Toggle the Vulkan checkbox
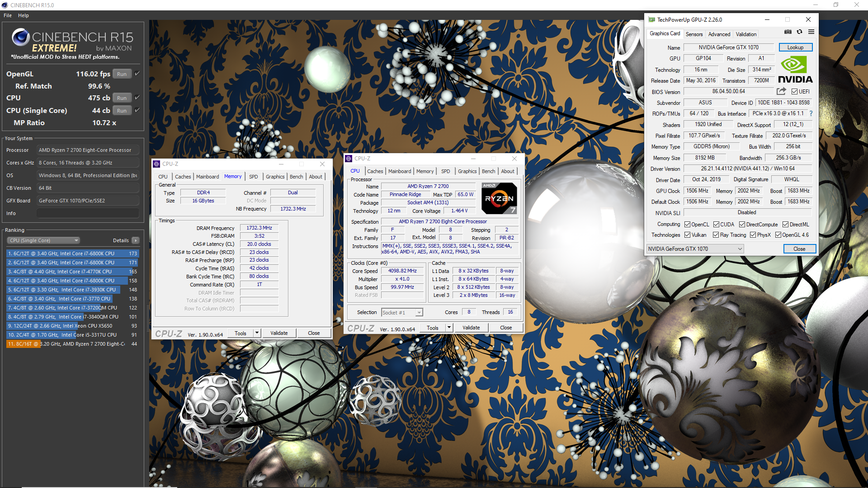The image size is (868, 488). coord(687,235)
